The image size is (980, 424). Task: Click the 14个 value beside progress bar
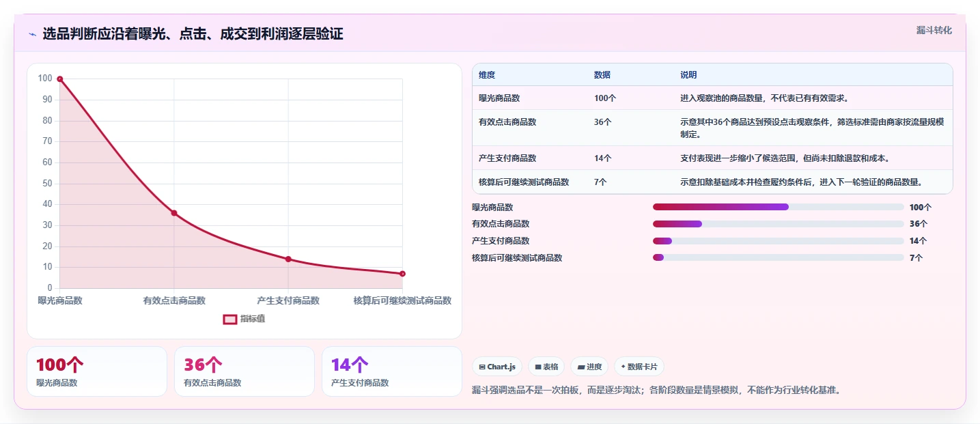(919, 240)
